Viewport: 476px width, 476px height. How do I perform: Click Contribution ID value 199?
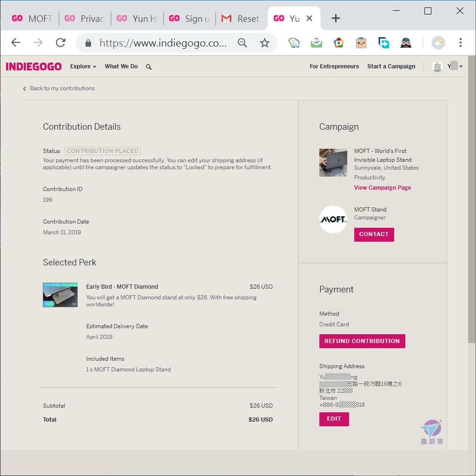48,200
